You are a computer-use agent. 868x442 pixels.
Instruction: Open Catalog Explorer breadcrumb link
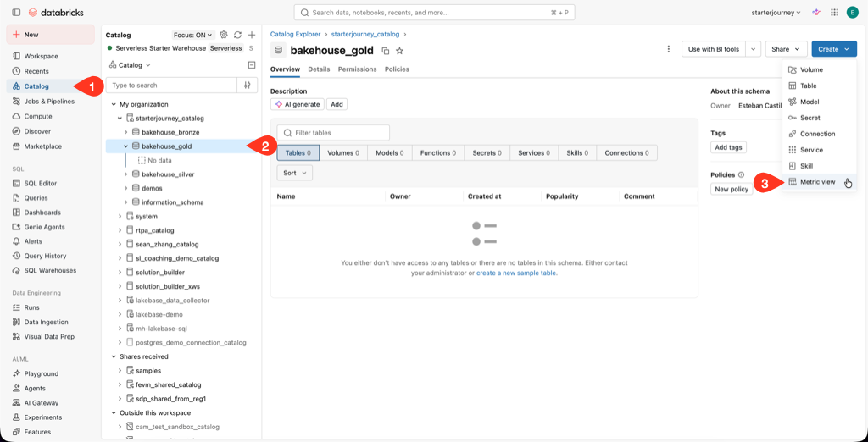pos(294,35)
